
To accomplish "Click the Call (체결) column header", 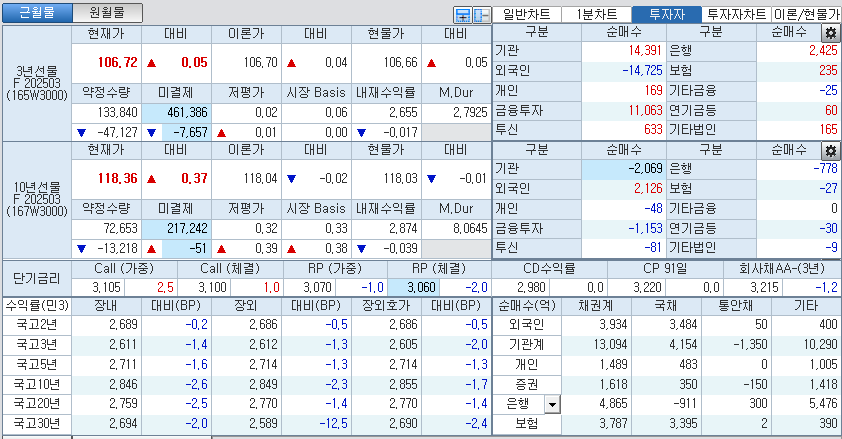I will [x=230, y=268].
